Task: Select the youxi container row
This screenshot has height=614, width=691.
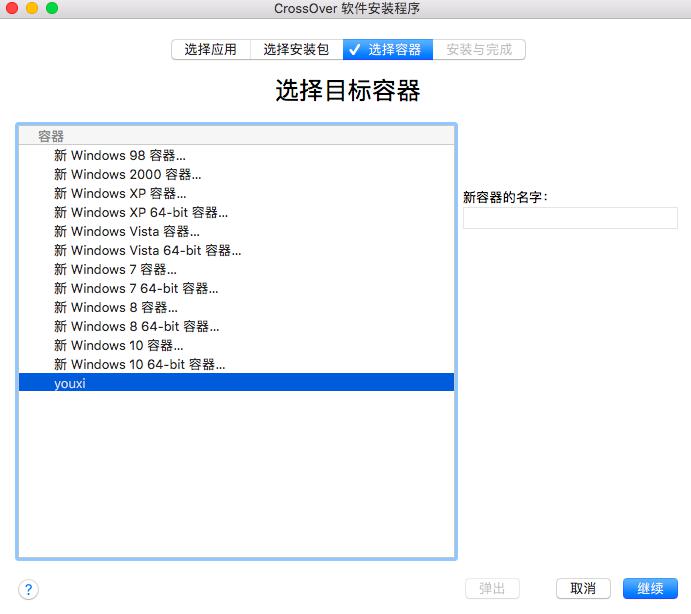Action: click(236, 383)
